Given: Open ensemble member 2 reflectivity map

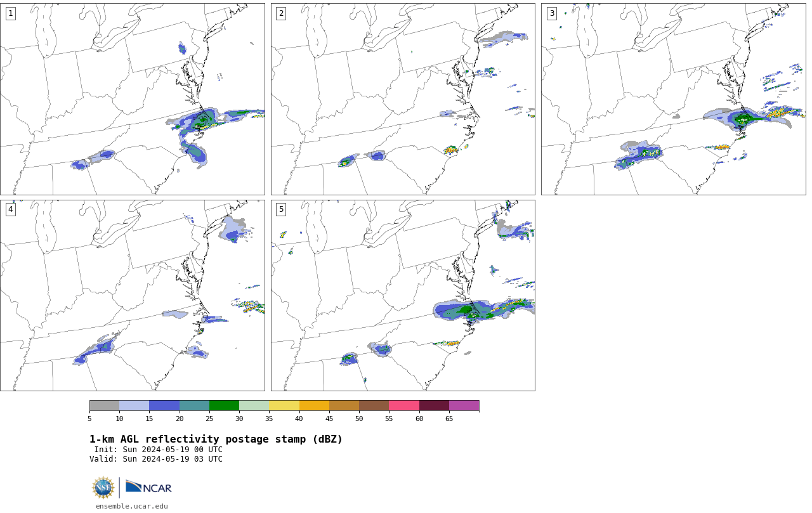Looking at the screenshot, I should pos(403,99).
